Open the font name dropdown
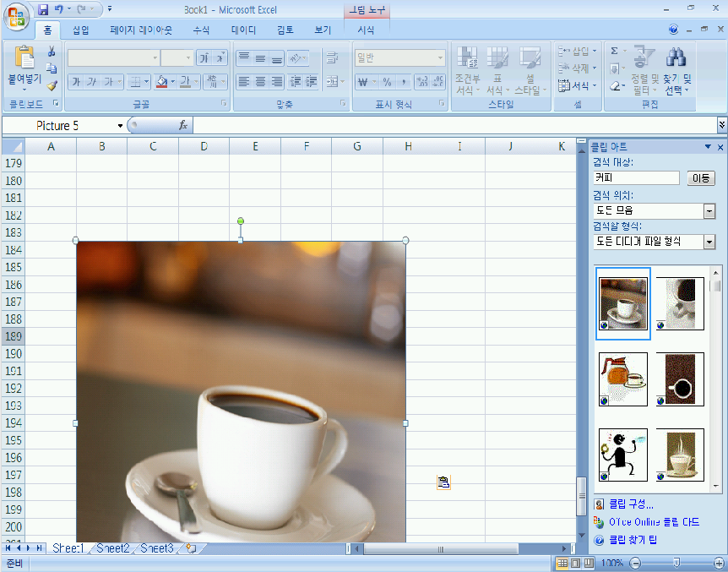Image resolution: width=728 pixels, height=572 pixels. [x=155, y=58]
